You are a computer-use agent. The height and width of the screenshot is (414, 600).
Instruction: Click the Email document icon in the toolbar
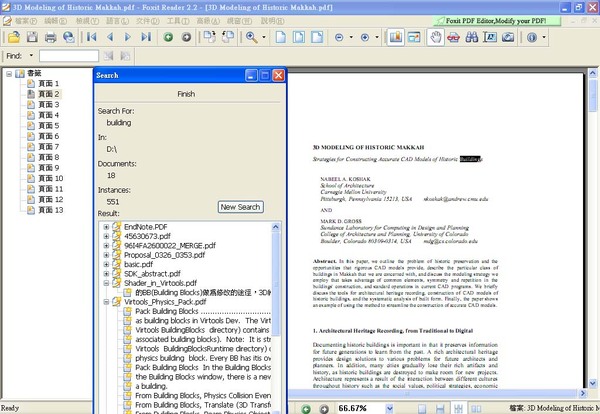[68, 37]
